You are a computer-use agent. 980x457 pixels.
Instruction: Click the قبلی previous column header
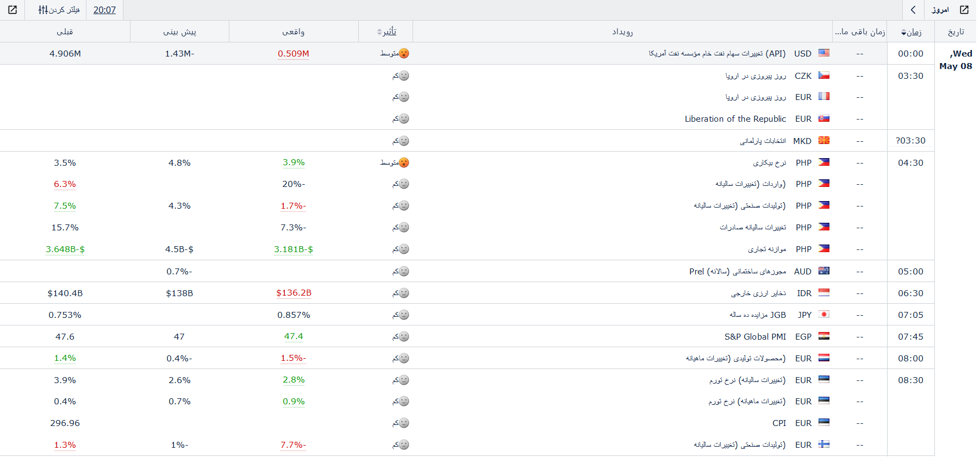[x=65, y=32]
